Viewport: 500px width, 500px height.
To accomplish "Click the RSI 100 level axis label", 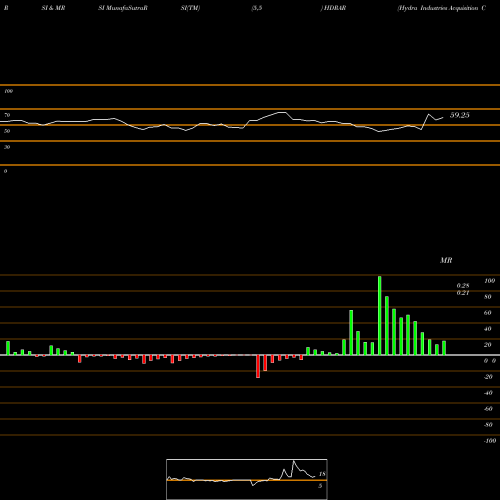I will point(8,91).
